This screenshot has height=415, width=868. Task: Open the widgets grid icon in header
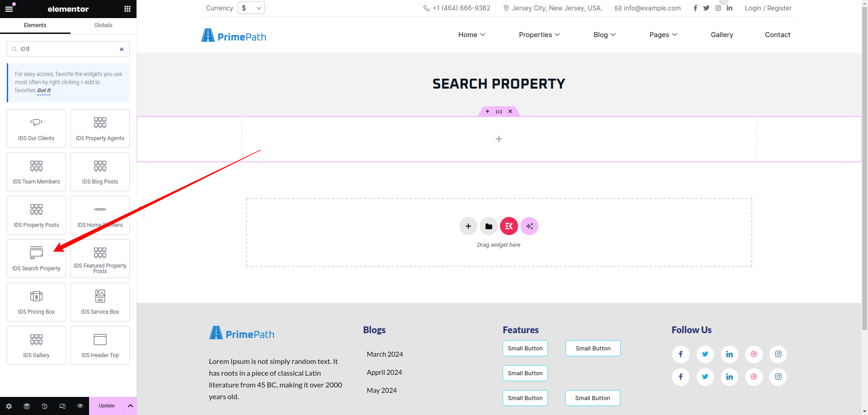tap(127, 9)
